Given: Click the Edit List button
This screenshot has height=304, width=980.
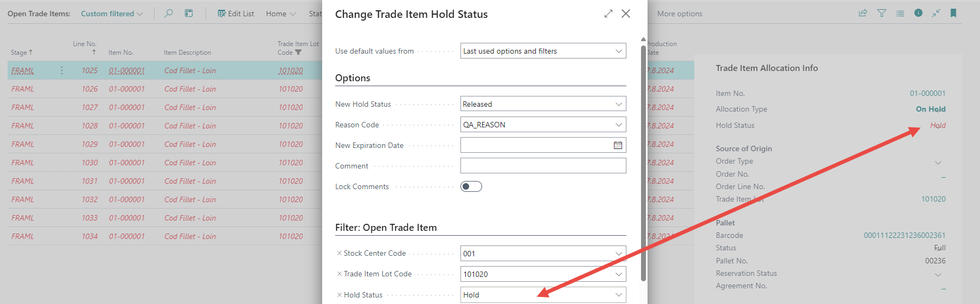Looking at the screenshot, I should (x=236, y=14).
